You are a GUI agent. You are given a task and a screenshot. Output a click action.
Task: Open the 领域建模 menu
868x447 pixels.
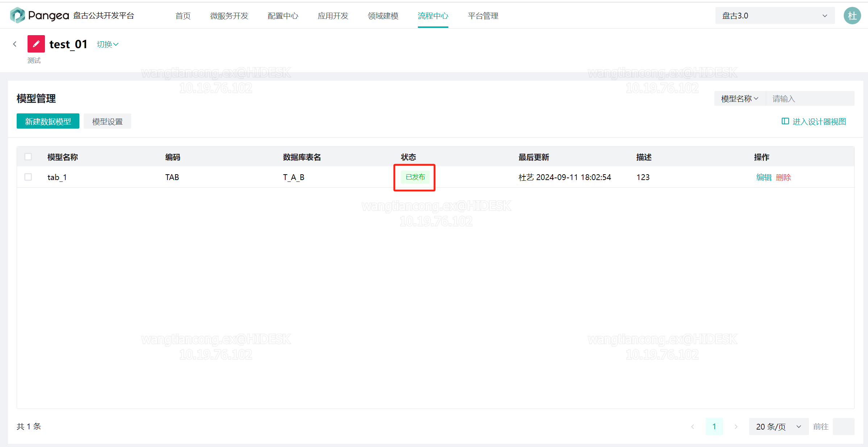click(x=383, y=16)
